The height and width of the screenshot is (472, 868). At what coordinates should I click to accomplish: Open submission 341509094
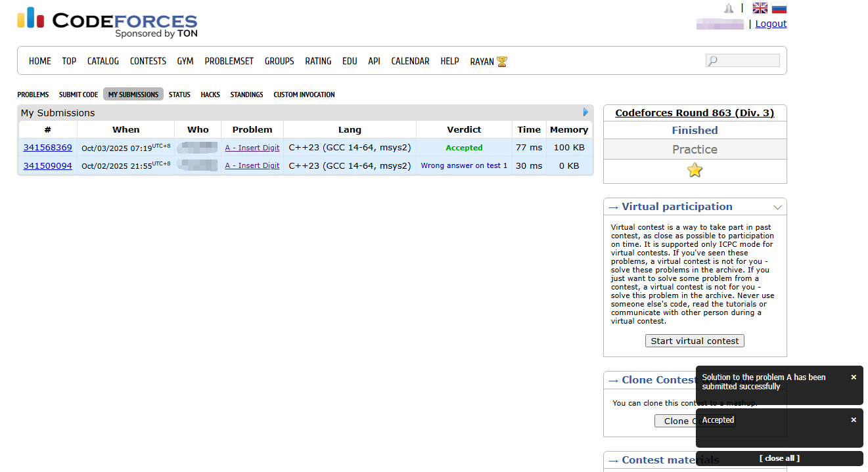pyautogui.click(x=48, y=165)
